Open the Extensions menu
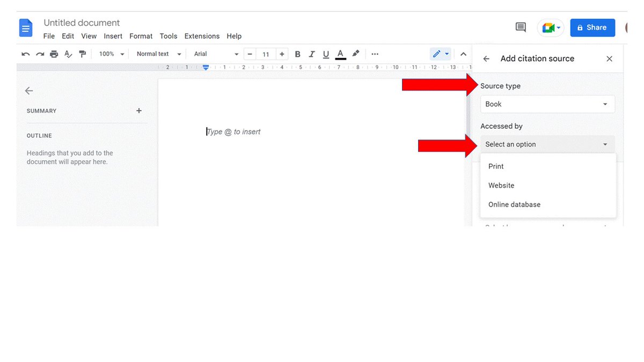The width and height of the screenshot is (644, 362). [x=202, y=36]
